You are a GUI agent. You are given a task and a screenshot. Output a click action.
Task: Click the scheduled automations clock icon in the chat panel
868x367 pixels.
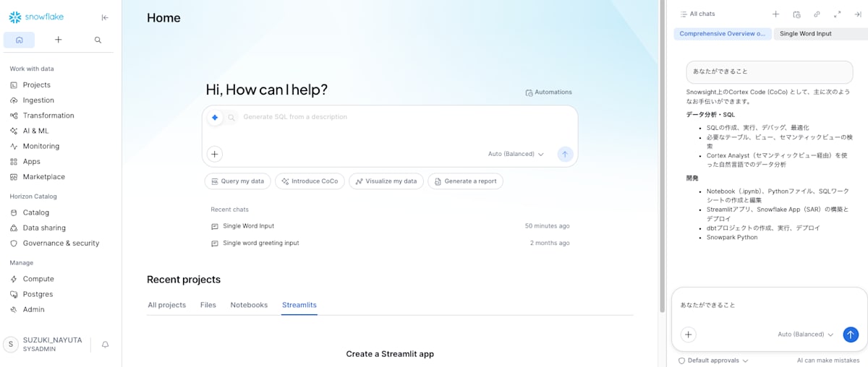796,14
